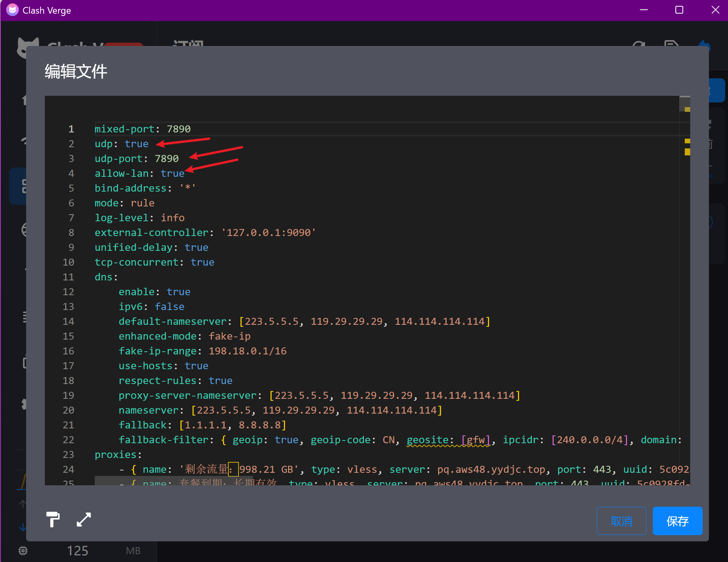This screenshot has height=562, width=728.
Task: Expand the editor with the diagonal arrows icon
Action: [x=84, y=520]
